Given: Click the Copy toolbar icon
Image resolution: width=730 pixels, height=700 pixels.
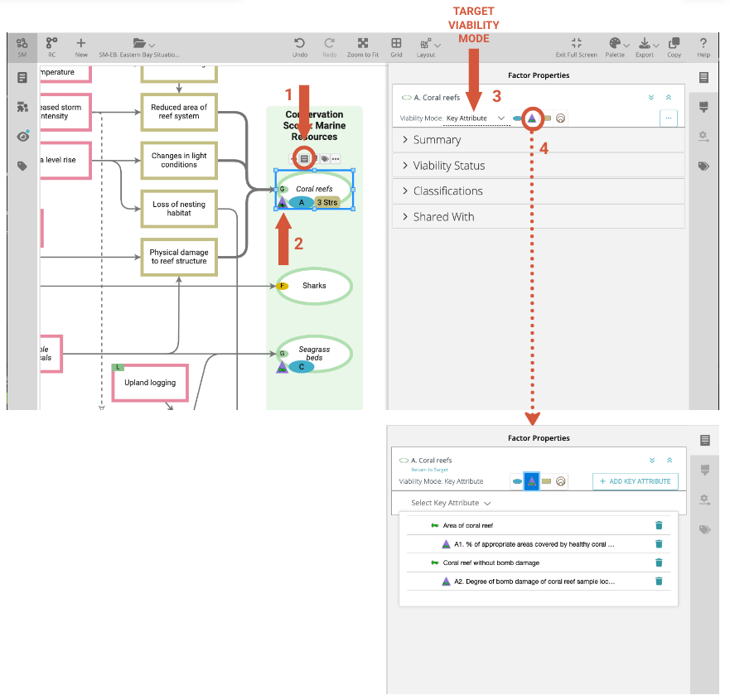Looking at the screenshot, I should pyautogui.click(x=674, y=45).
